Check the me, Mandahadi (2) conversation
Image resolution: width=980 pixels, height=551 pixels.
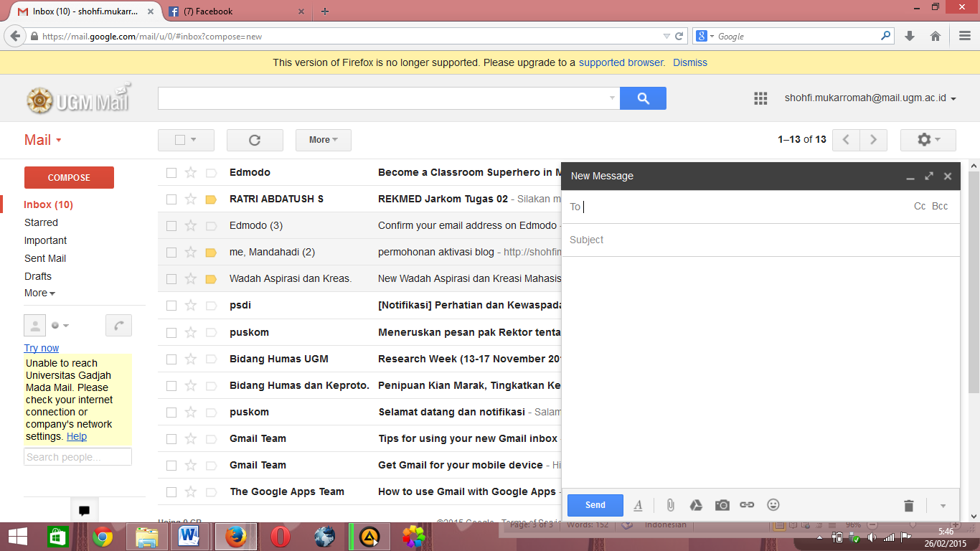(171, 252)
